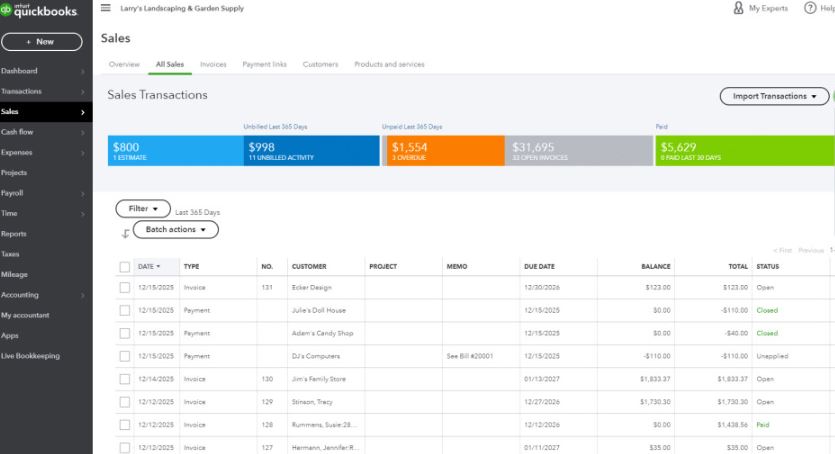Expand the Cash flow sidebar chevron
Viewport: 835px width, 454px height.
[x=83, y=133]
